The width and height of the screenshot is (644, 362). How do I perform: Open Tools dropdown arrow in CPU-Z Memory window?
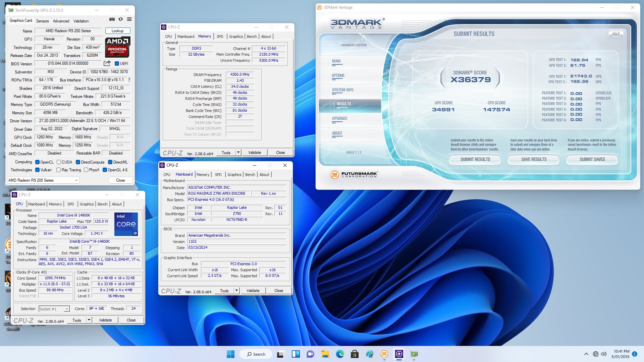click(238, 153)
